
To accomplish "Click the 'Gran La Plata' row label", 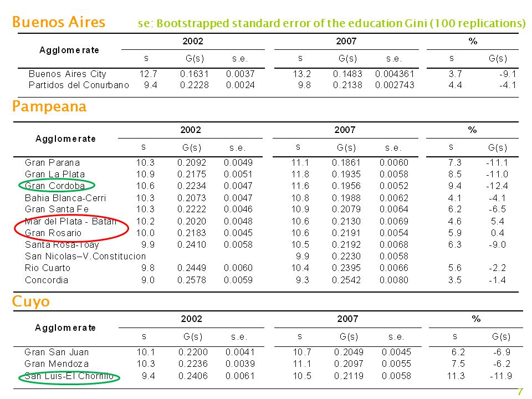I will pyautogui.click(x=55, y=174).
